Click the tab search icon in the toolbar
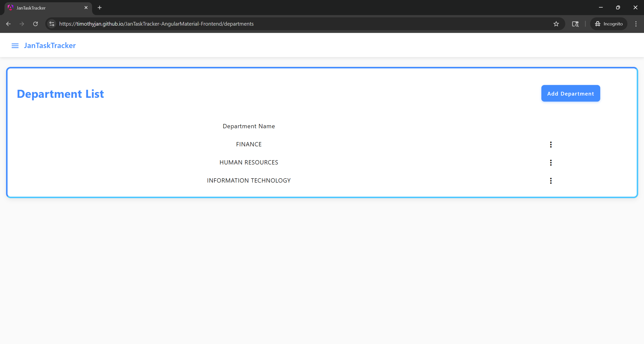This screenshot has height=344, width=644. [575, 24]
